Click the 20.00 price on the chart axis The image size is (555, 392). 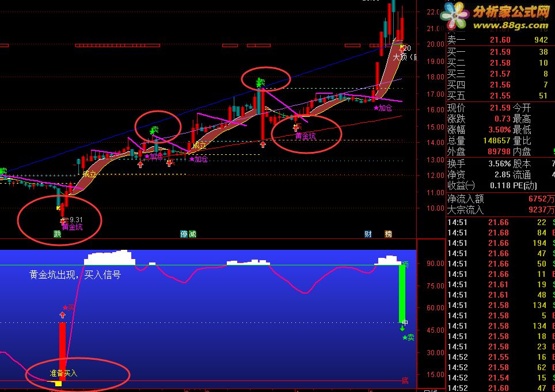point(435,44)
